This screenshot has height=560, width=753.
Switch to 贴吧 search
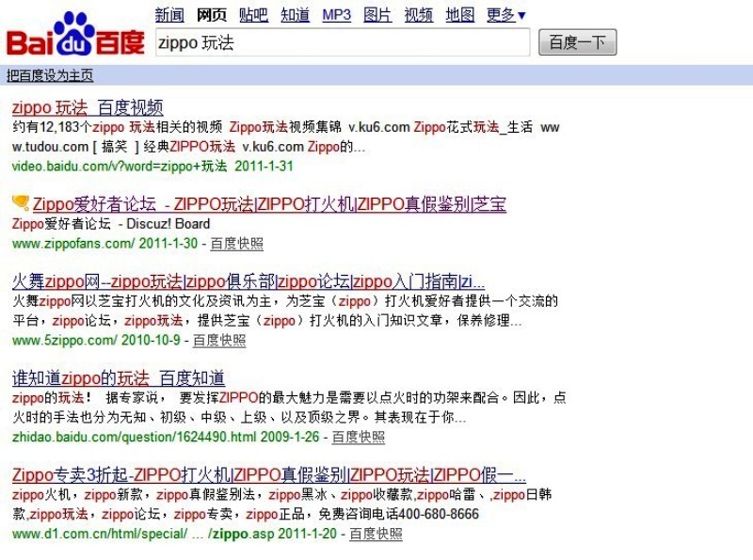point(253,14)
